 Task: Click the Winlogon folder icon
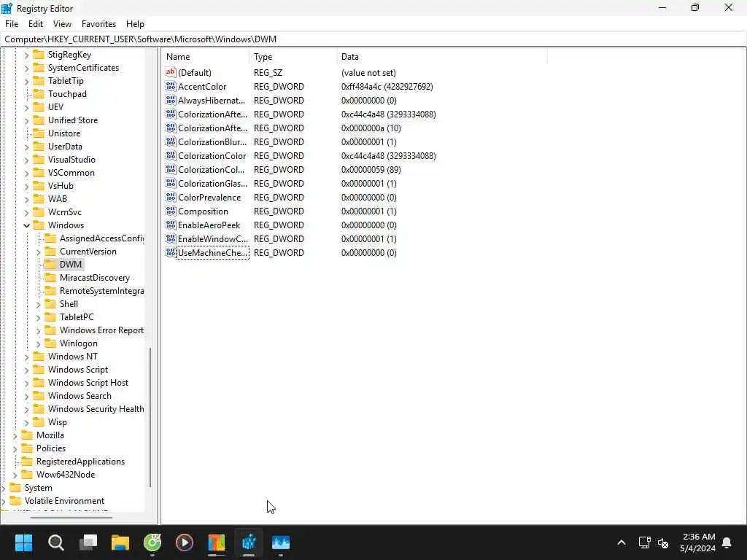click(x=50, y=343)
